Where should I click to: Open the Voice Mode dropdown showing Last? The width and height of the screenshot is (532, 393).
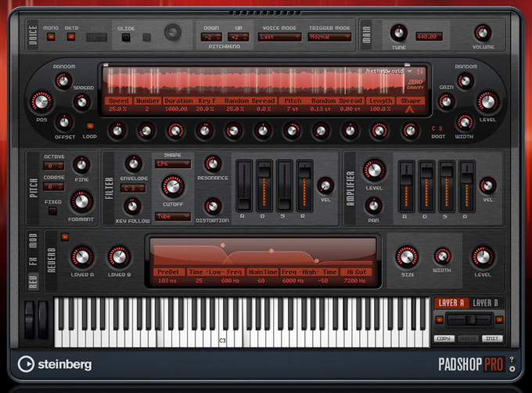pyautogui.click(x=280, y=37)
